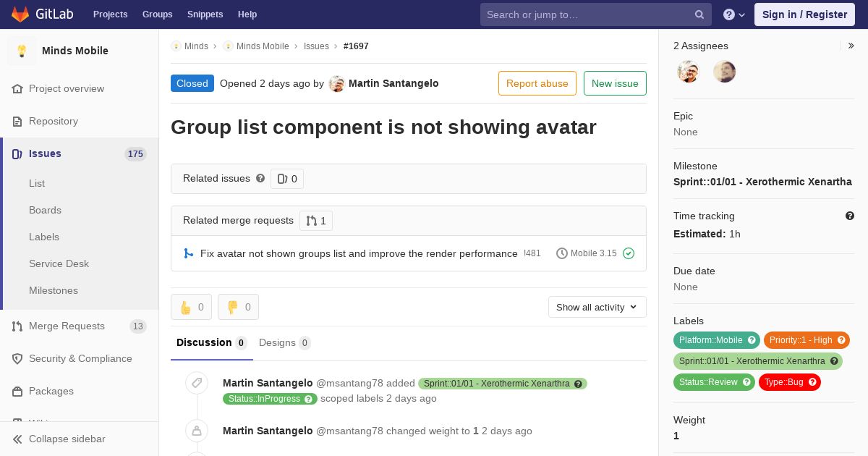Click the thumbs up reaction button
The width and height of the screenshot is (868, 456).
click(x=191, y=307)
